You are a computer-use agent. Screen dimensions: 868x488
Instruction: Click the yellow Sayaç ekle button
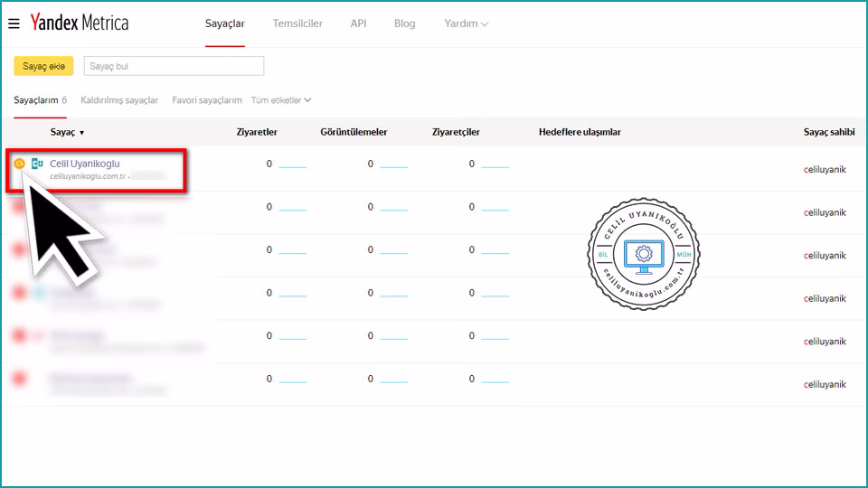43,66
